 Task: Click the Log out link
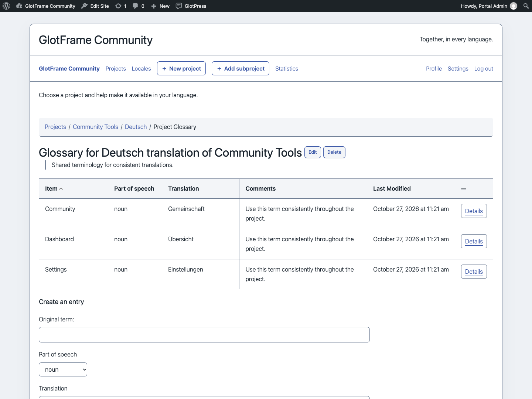point(484,69)
